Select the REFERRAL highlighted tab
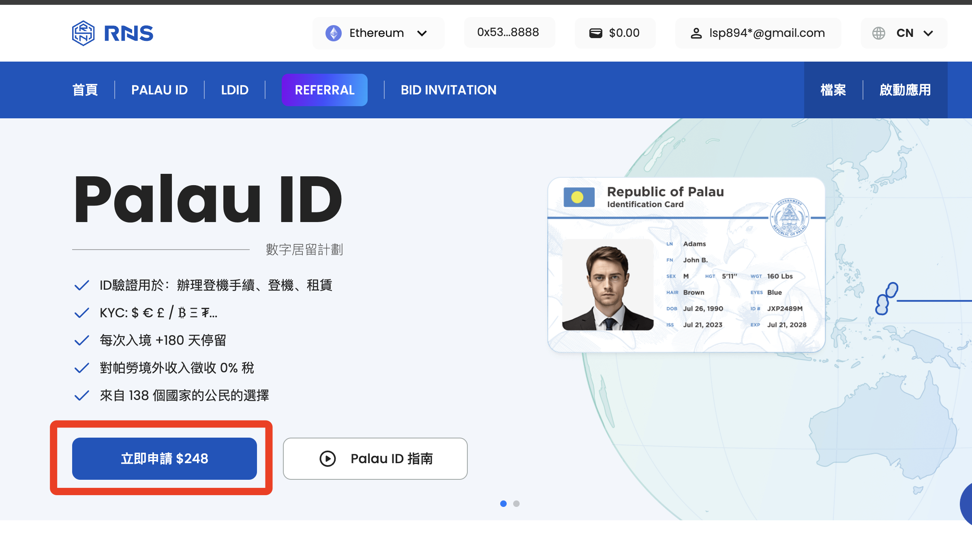 (x=325, y=90)
